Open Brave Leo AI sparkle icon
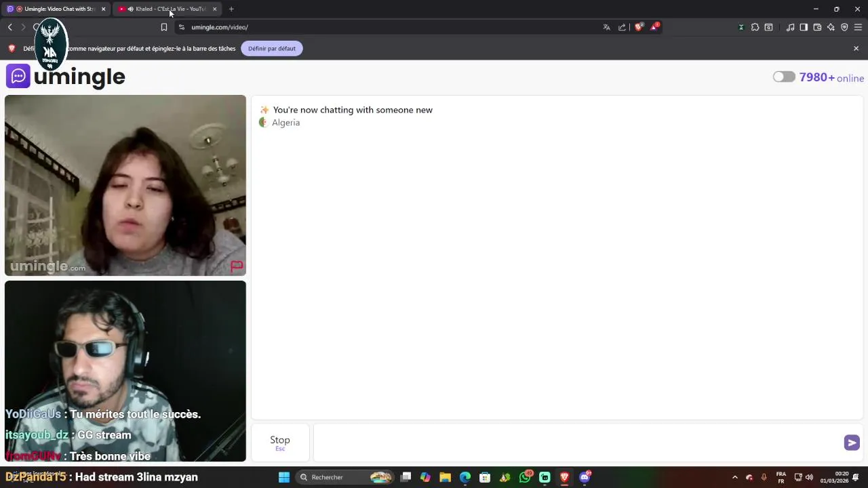This screenshot has height=488, width=868. (x=831, y=27)
